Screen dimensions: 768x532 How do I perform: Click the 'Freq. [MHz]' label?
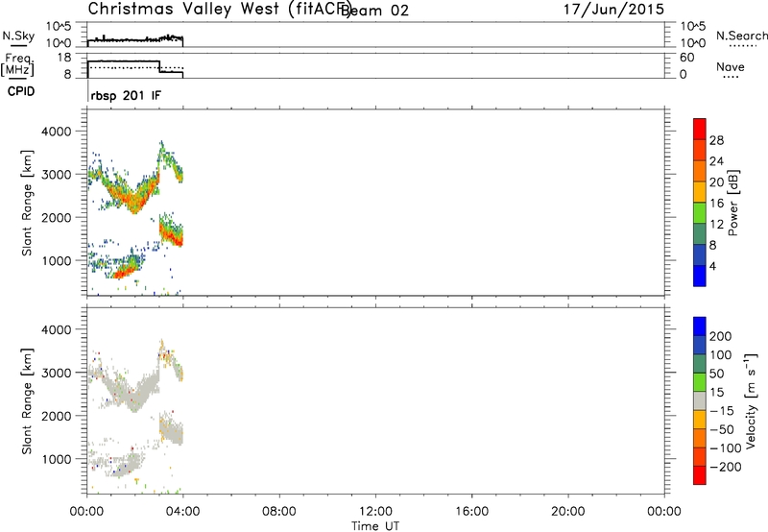17,65
